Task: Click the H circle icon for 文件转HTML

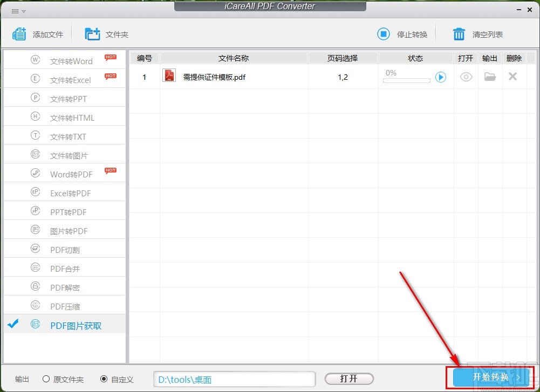Action: [35, 116]
